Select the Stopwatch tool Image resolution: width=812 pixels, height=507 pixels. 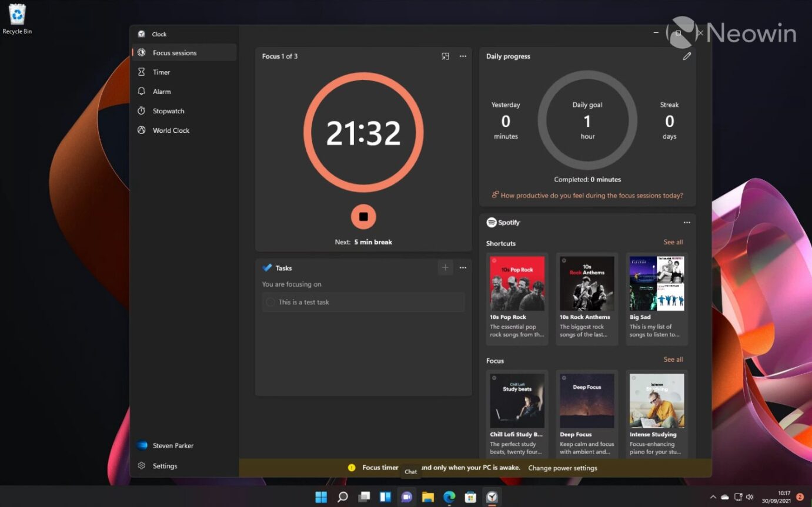click(167, 110)
